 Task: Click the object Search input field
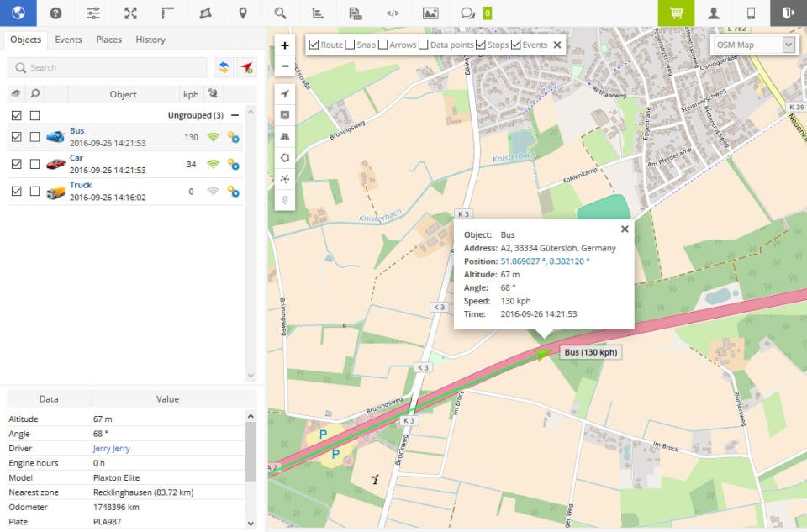(108, 67)
